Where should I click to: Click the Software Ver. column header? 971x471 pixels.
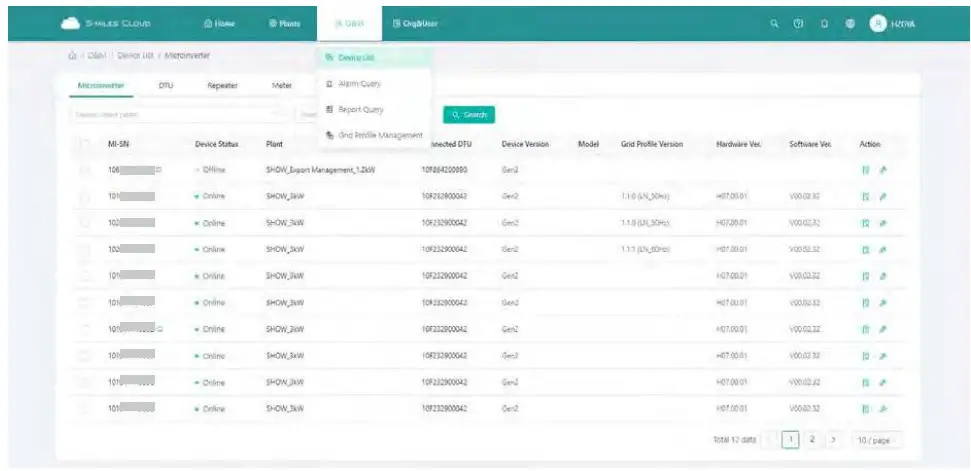[x=810, y=144]
